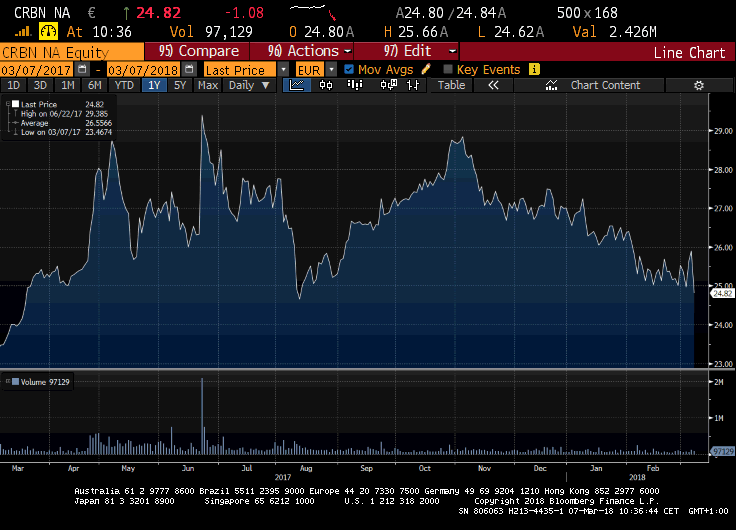Click the line chart type icon
The width and height of the screenshot is (736, 530).
[298, 85]
